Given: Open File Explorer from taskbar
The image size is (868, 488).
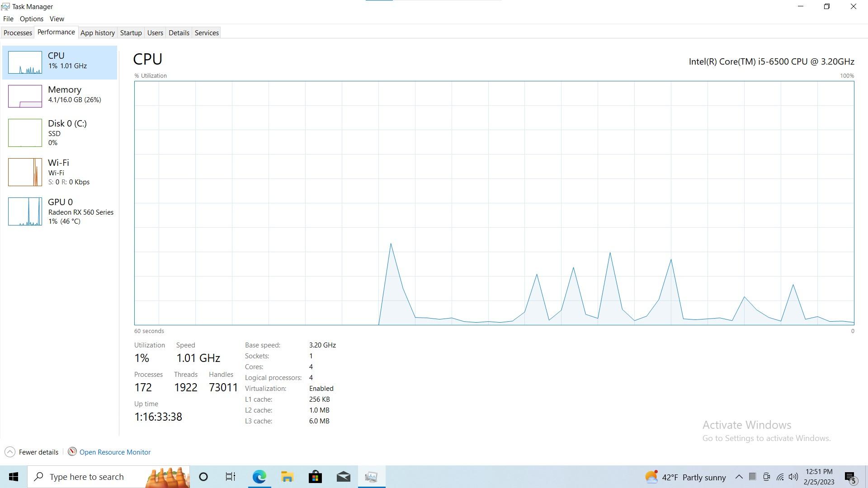Looking at the screenshot, I should (x=288, y=477).
